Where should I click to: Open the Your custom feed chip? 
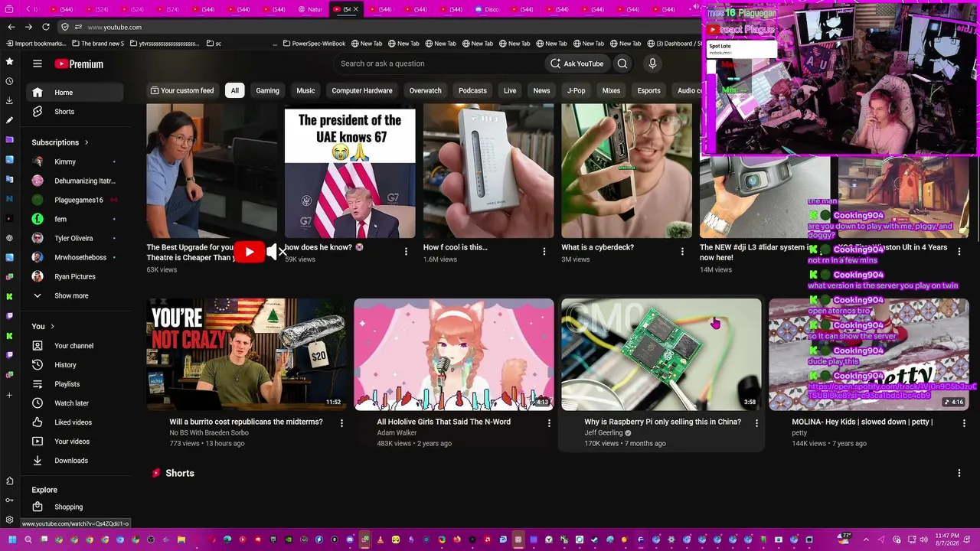coord(182,90)
